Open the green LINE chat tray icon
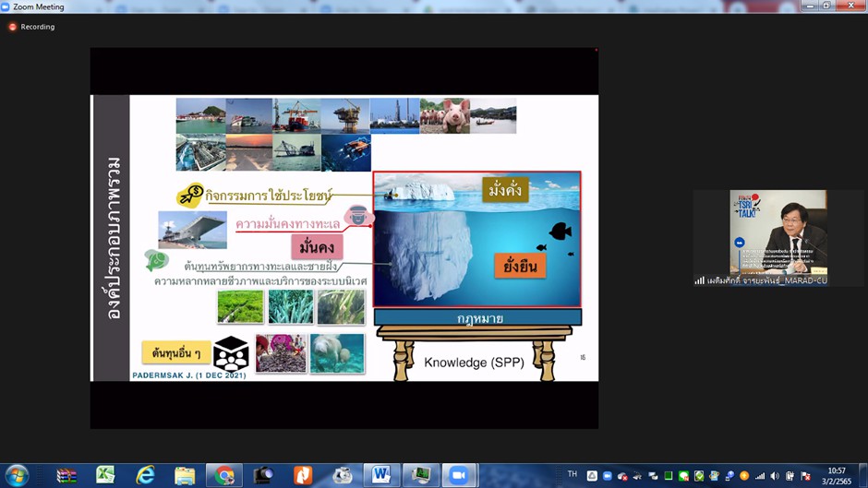Screen dimensions: 868x488 [683, 476]
